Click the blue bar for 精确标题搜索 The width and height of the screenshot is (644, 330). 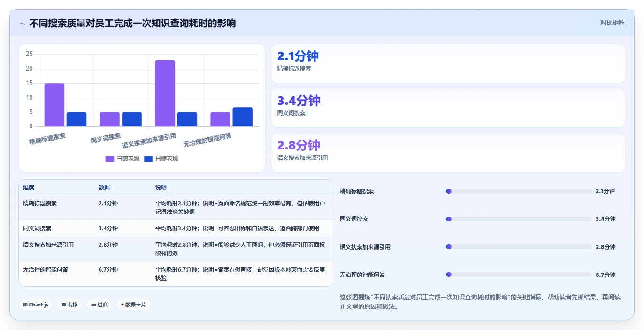tap(77, 119)
